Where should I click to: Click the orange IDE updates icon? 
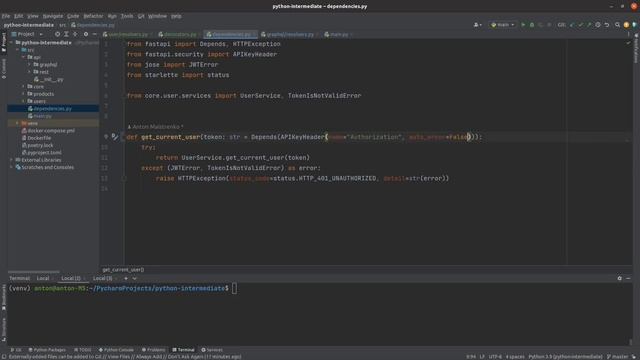626,25
